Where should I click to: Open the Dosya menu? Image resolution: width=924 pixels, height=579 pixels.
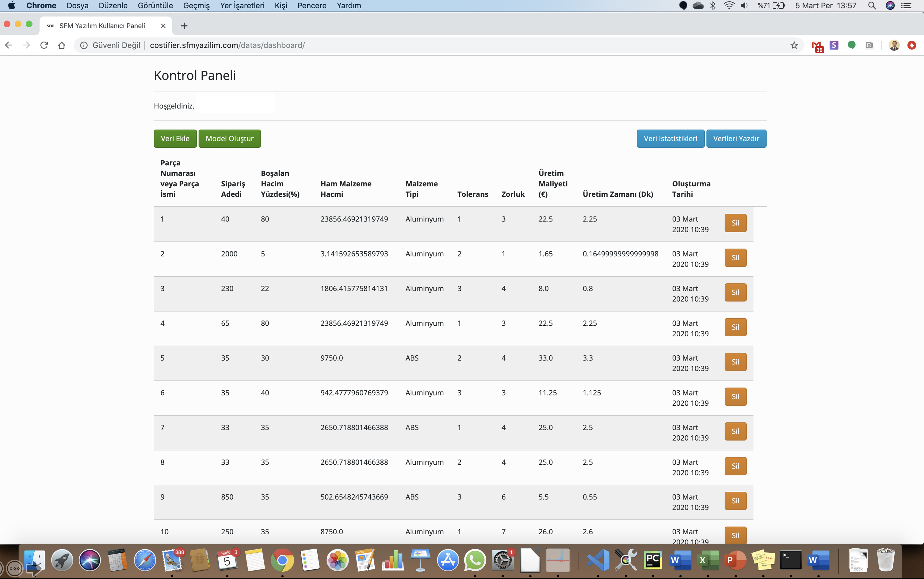pos(78,6)
